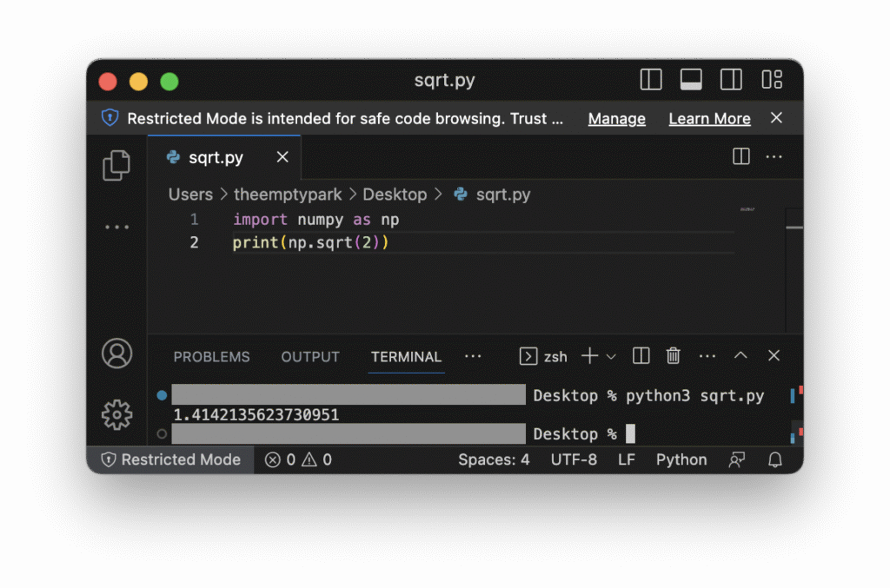Open notifications bell in status bar
890x588 pixels.
click(774, 459)
